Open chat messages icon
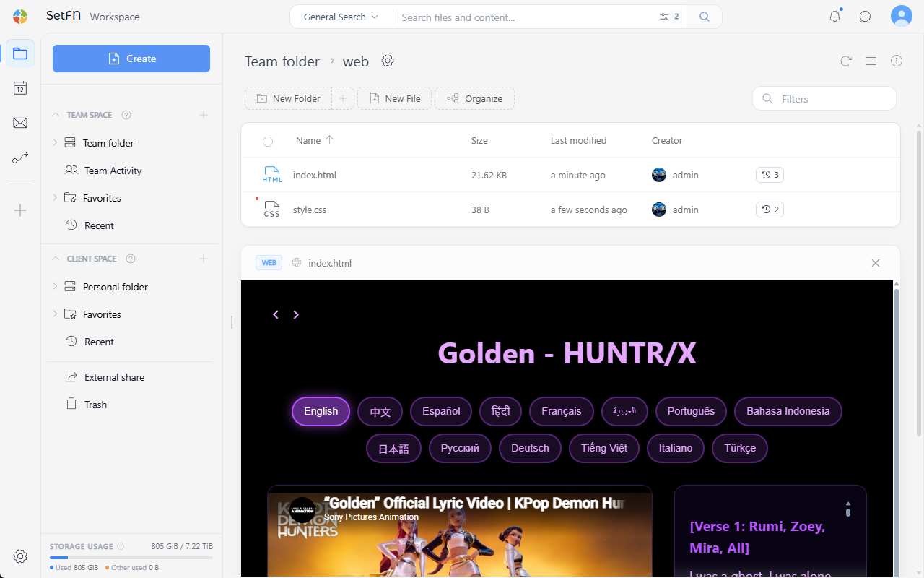 tap(865, 17)
